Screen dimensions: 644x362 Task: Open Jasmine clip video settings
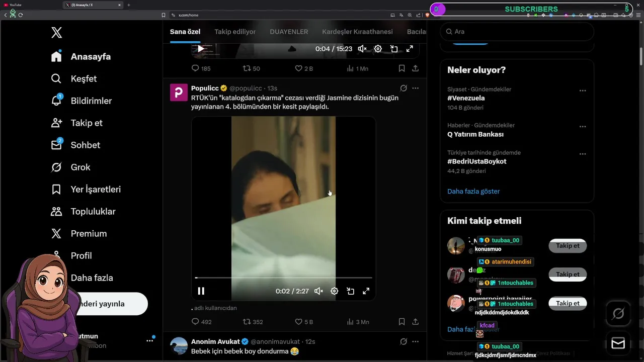click(334, 291)
